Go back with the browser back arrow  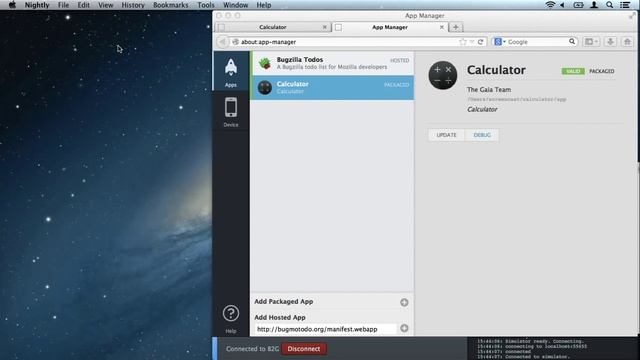pos(222,42)
